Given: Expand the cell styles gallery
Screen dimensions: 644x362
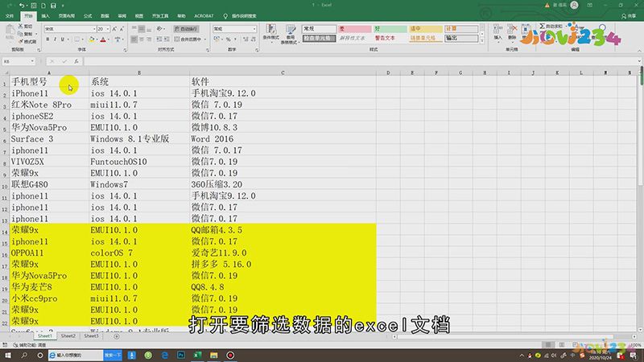Looking at the screenshot, I should [x=482, y=41].
